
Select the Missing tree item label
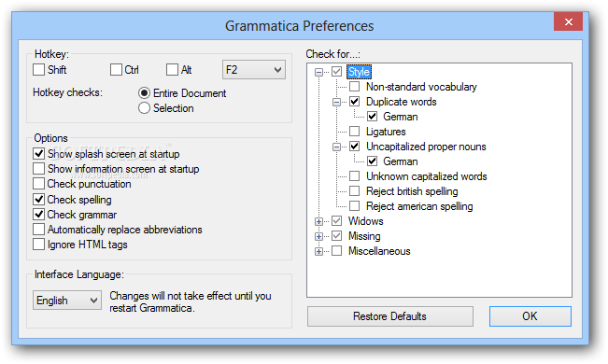(x=364, y=236)
